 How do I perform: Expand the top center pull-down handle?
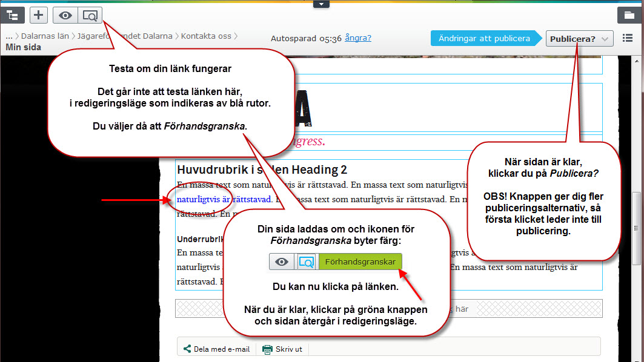point(321,4)
